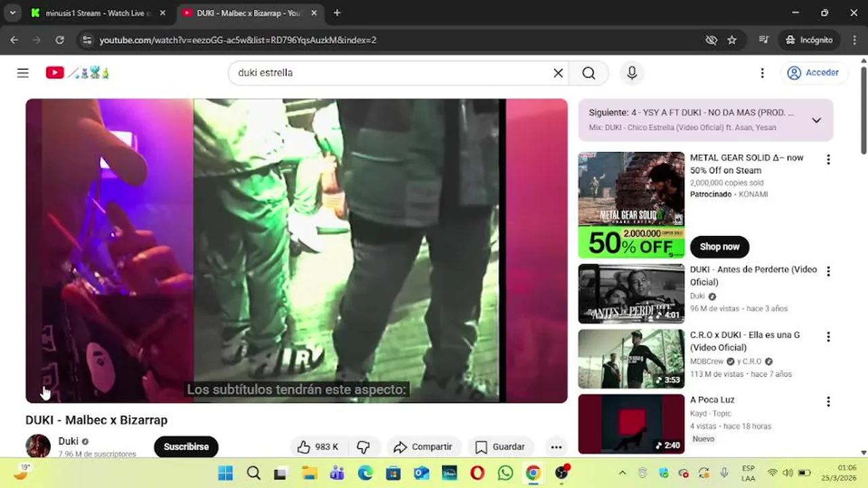
Task: Open the Duki channel name link
Action: [x=68, y=441]
